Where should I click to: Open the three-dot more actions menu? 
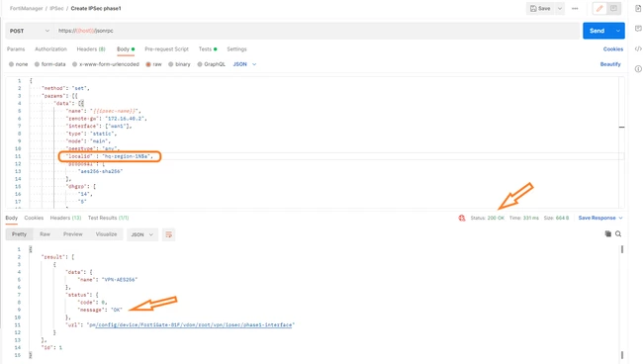click(x=575, y=9)
